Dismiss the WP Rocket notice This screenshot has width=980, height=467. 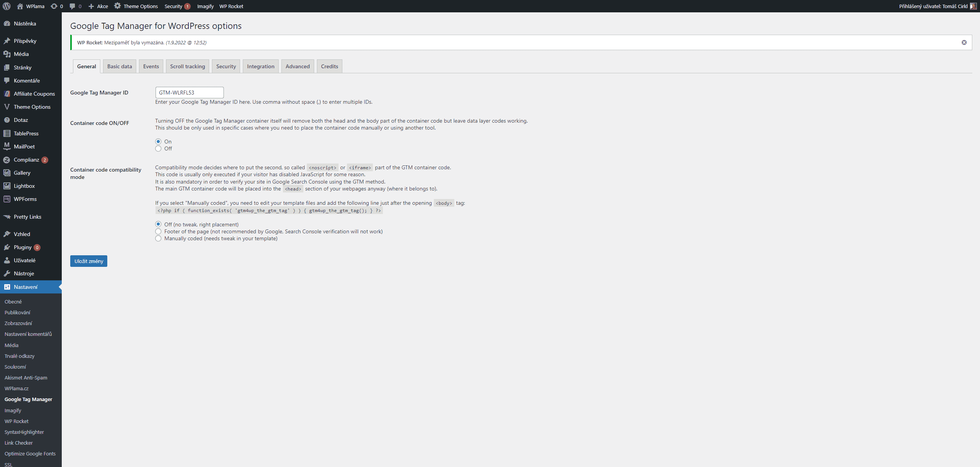(x=964, y=42)
